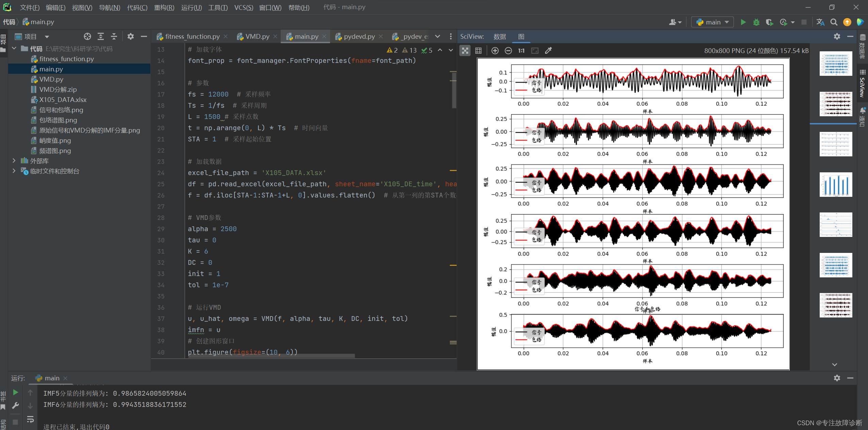Toggle soft-wrap in run console
This screenshot has height=430, width=868.
pyautogui.click(x=30, y=419)
